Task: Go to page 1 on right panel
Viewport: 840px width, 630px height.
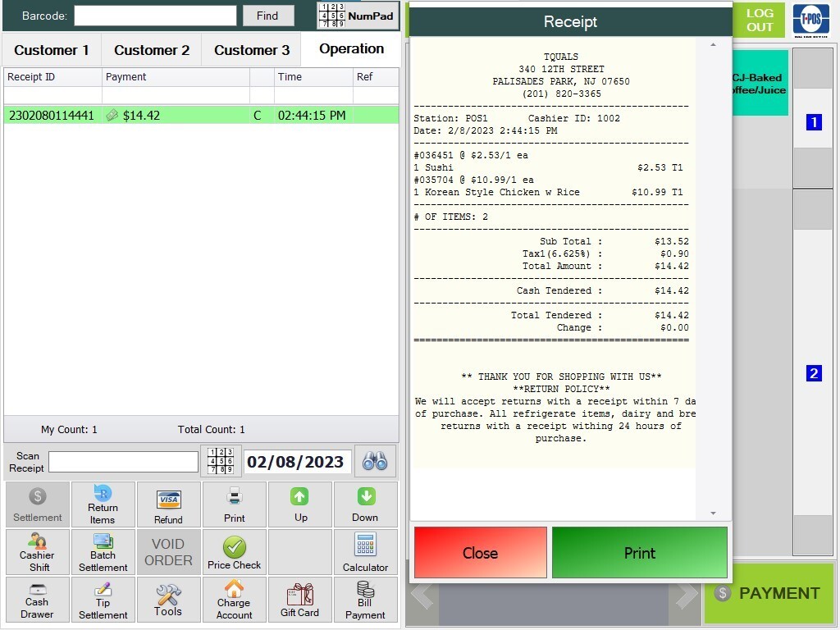Action: tap(814, 122)
